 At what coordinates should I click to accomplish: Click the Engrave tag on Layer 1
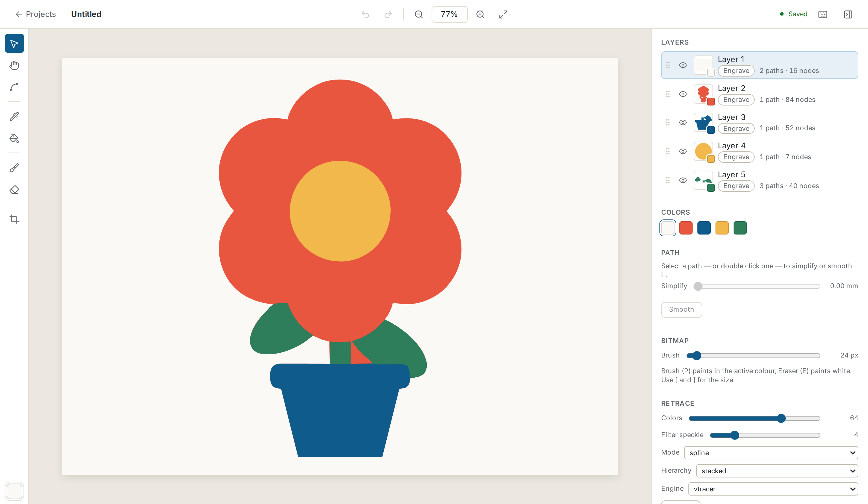coord(736,71)
